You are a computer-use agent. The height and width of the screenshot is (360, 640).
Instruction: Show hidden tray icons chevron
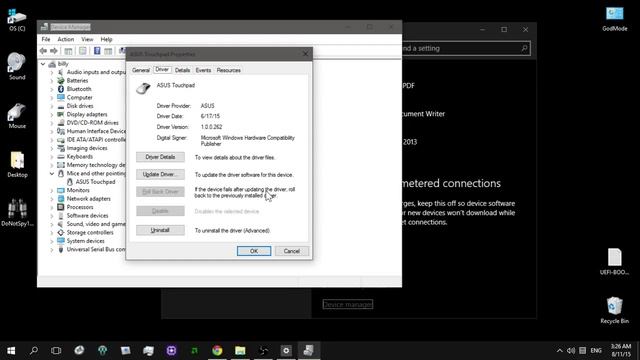coord(560,351)
